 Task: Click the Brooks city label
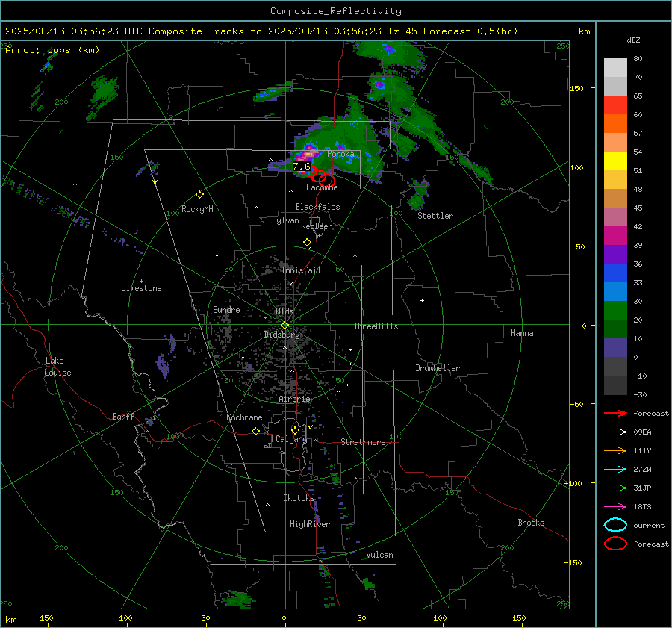(x=531, y=523)
